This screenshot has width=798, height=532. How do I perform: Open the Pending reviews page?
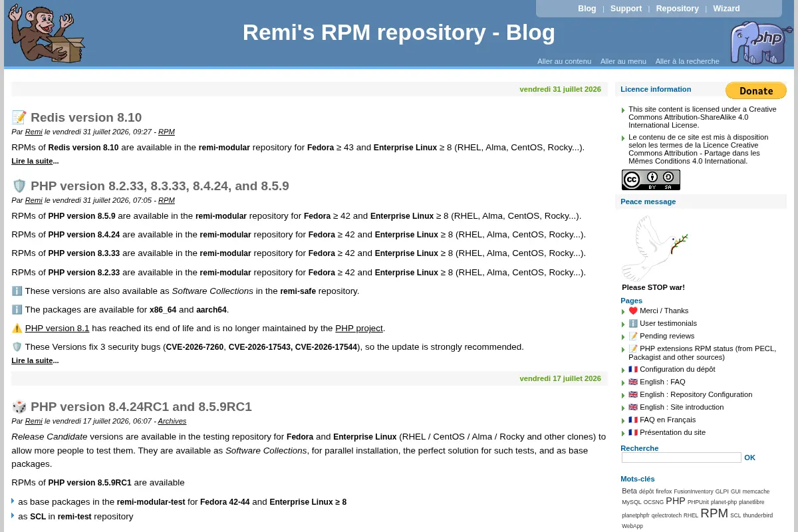tap(667, 336)
